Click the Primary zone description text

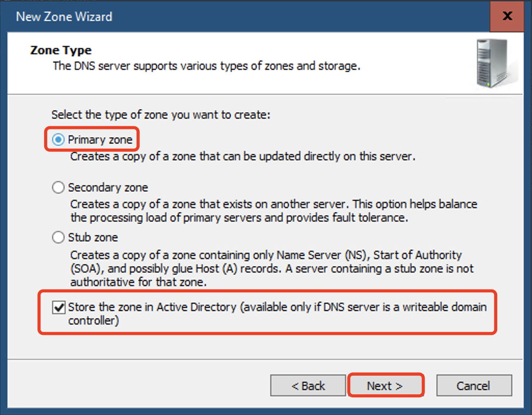[243, 157]
